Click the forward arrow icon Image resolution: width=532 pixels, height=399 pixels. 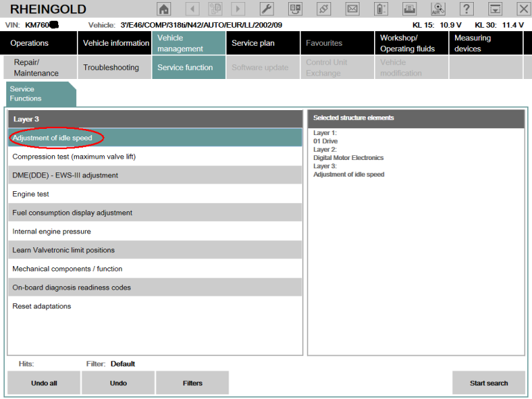pyautogui.click(x=238, y=9)
